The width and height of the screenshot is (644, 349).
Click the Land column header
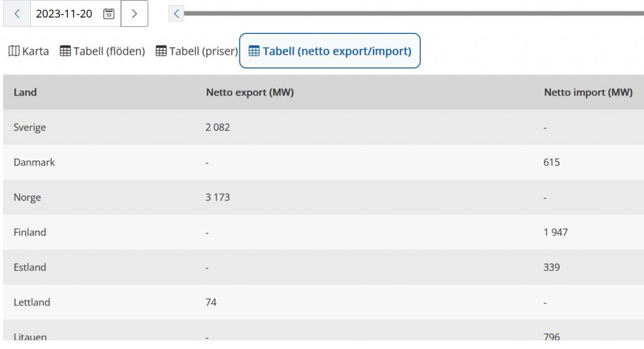[25, 92]
